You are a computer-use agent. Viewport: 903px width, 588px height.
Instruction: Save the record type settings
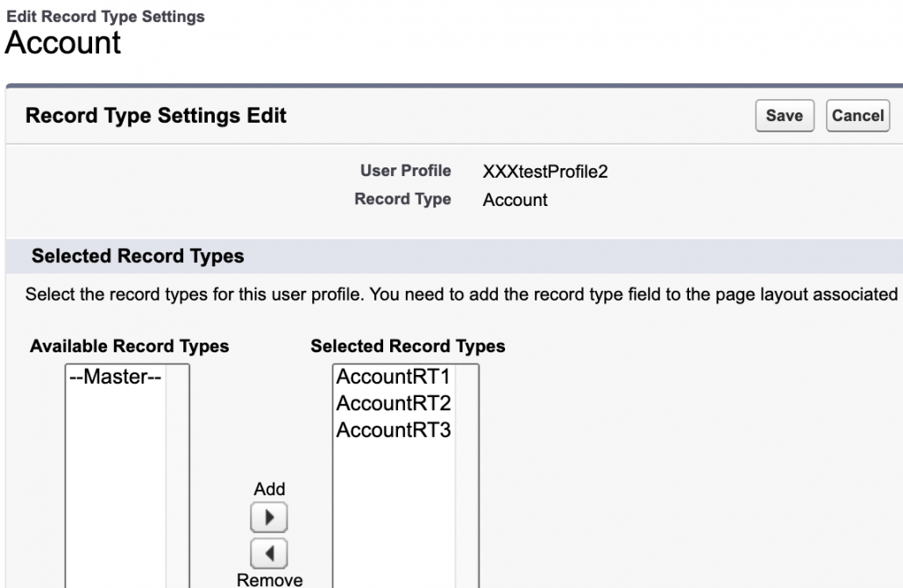785,116
